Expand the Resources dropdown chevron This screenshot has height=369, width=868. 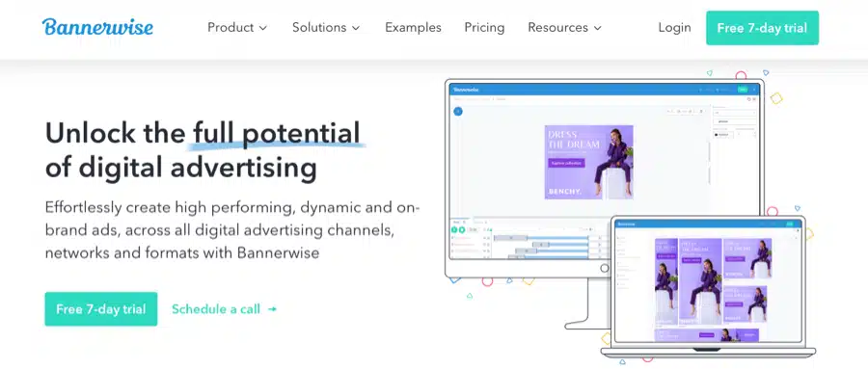pos(597,28)
